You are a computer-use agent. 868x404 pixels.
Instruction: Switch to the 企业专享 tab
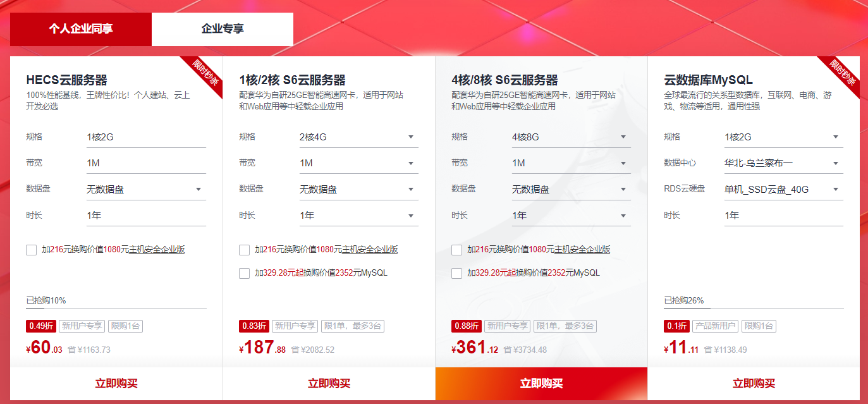point(223,29)
